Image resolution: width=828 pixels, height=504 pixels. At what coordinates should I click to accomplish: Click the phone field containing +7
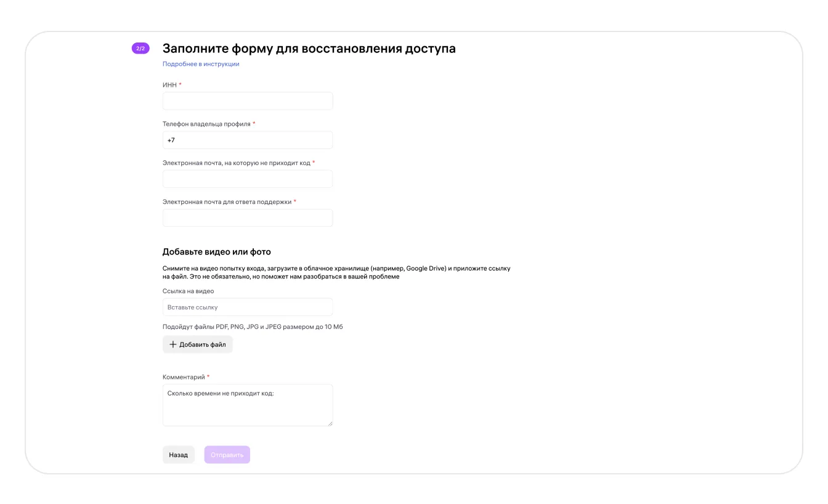click(x=248, y=140)
